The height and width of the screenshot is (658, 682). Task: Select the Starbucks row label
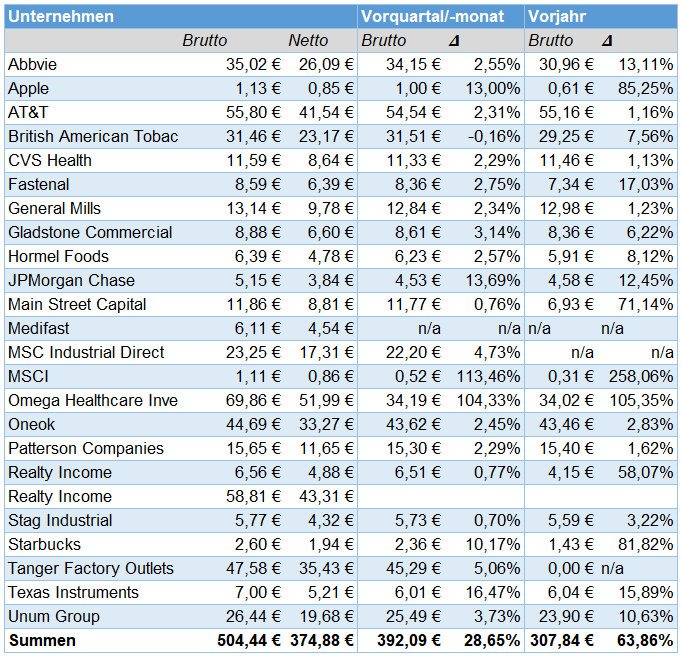[44, 544]
